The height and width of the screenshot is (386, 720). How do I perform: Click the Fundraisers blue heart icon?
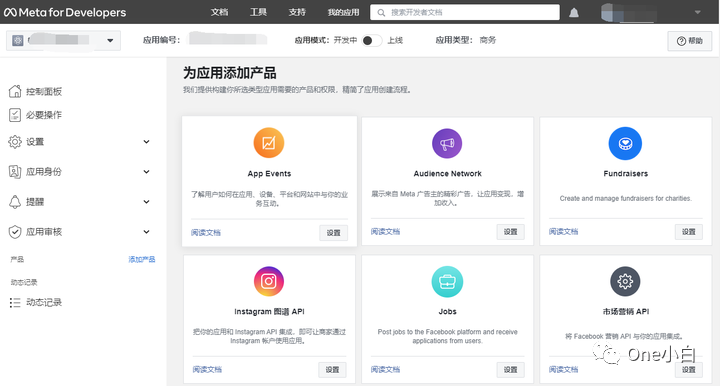(x=625, y=144)
